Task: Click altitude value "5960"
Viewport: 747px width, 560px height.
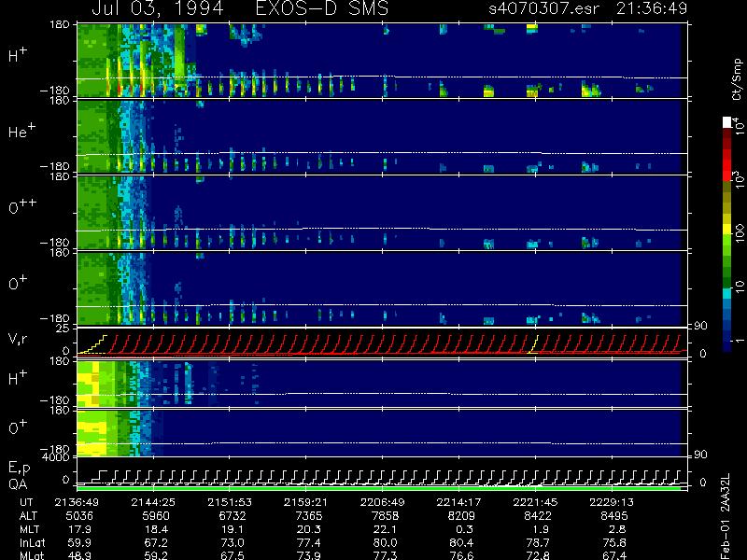Action: click(156, 516)
